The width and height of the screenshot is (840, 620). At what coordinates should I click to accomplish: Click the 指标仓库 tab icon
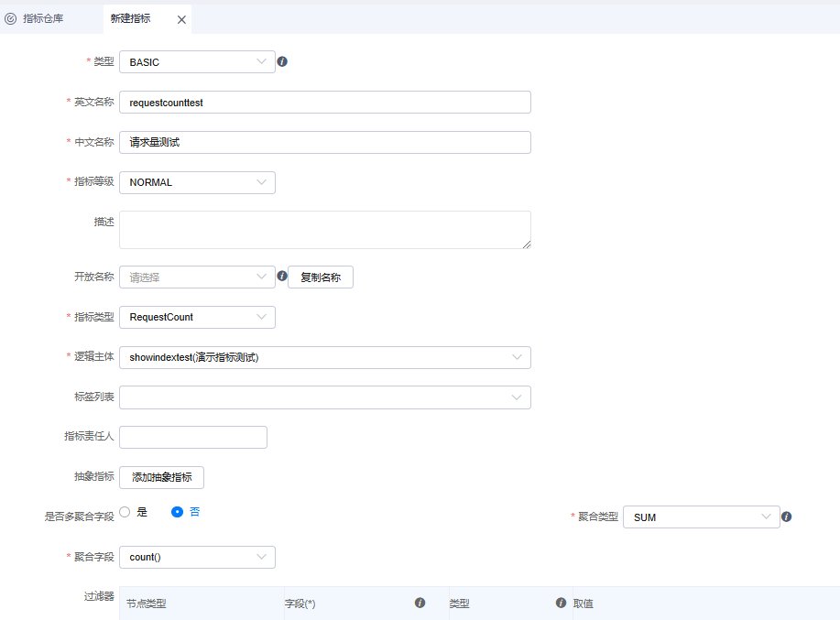[x=11, y=18]
